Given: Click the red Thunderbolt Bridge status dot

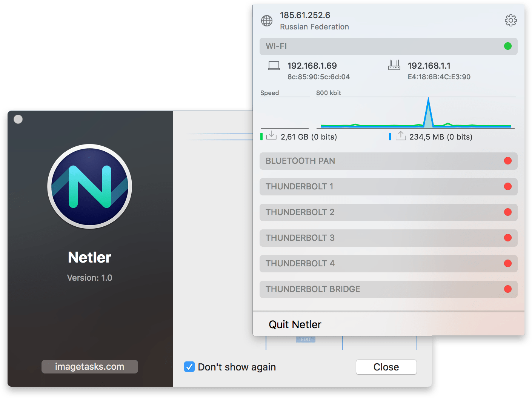Looking at the screenshot, I should point(508,289).
